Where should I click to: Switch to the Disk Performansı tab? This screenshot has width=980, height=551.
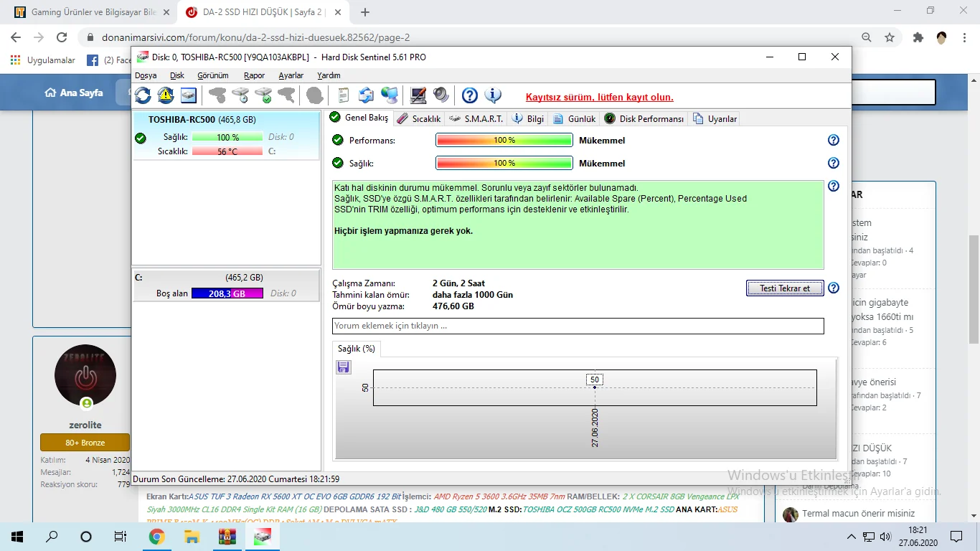click(644, 118)
